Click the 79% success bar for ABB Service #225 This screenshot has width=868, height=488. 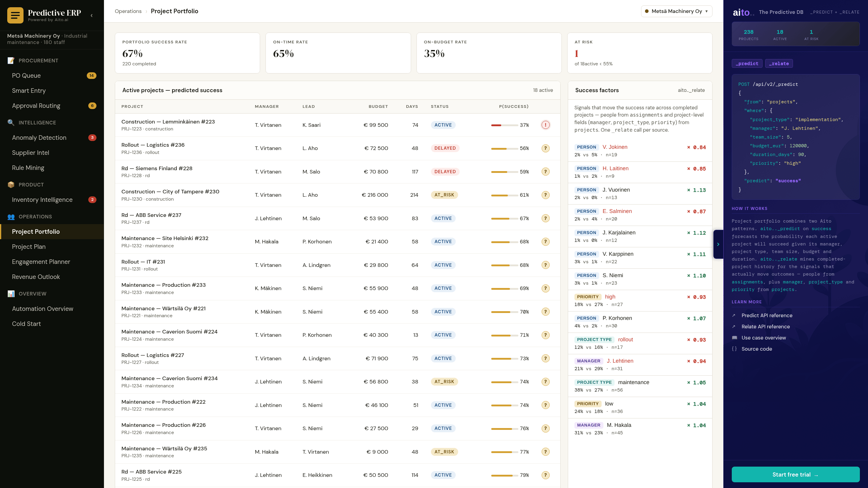(x=505, y=476)
